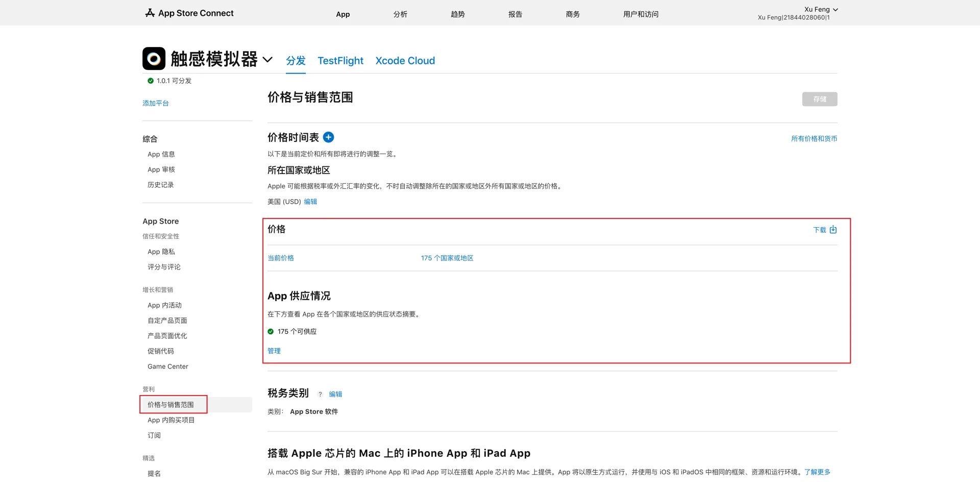This screenshot has width=980, height=489.
Task: Edit the 美国 (USD) base country setting
Action: coord(310,202)
